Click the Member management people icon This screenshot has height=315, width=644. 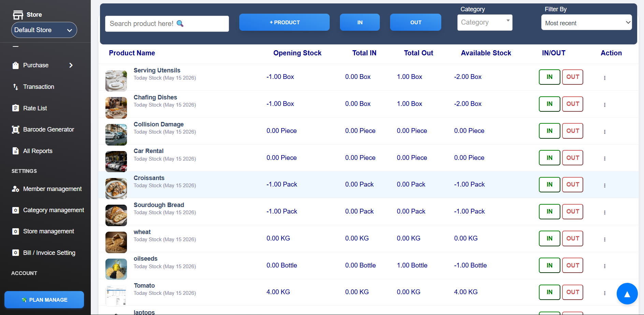point(15,189)
